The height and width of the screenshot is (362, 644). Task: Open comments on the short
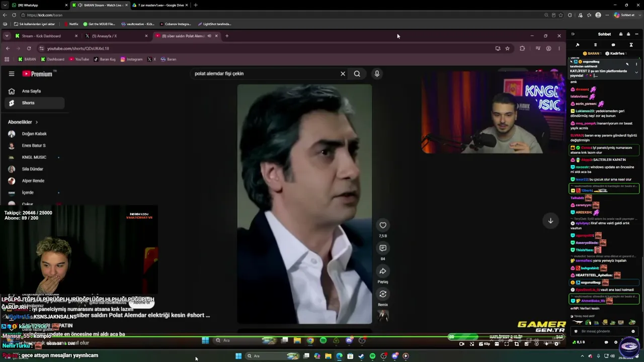click(383, 248)
